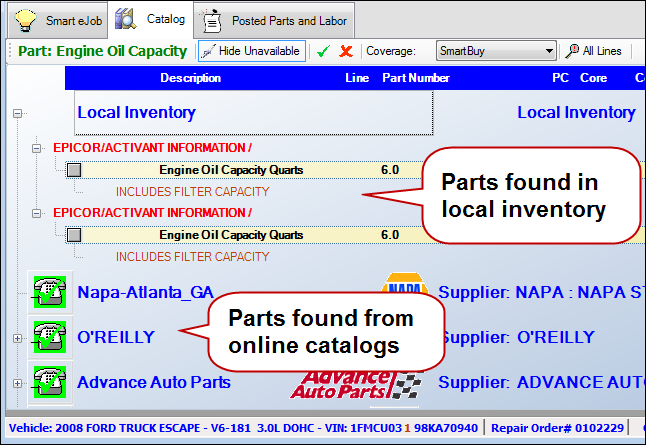Click the Advance Auto Parts phone icon
Image resolution: width=646 pixels, height=445 pixels.
[46, 382]
